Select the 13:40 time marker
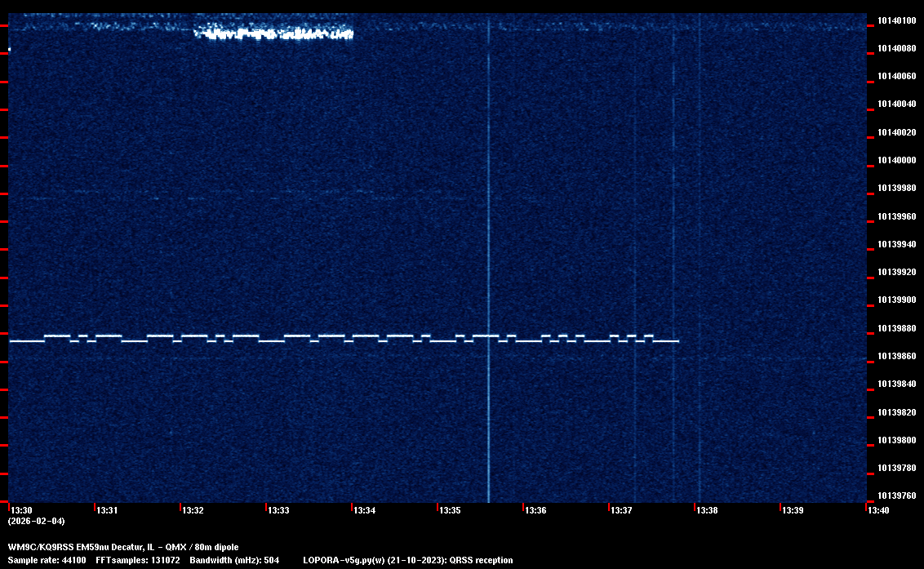Image resolution: width=924 pixels, height=569 pixels. 878,510
